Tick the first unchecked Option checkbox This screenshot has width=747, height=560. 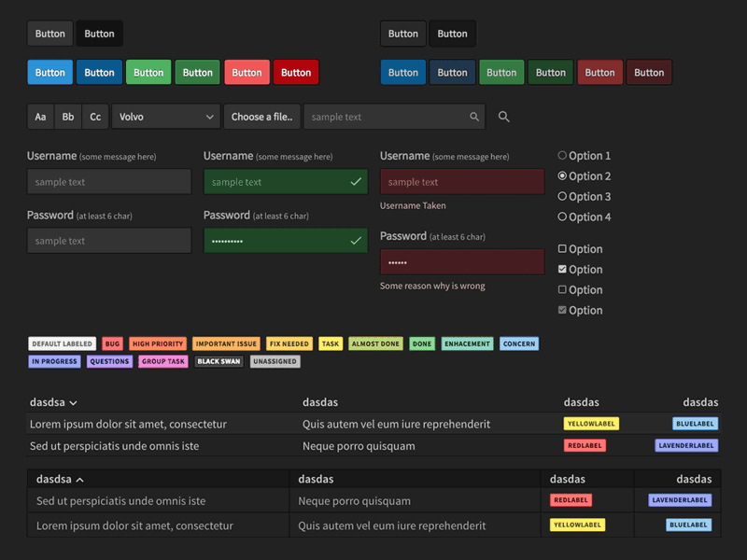[x=562, y=249]
